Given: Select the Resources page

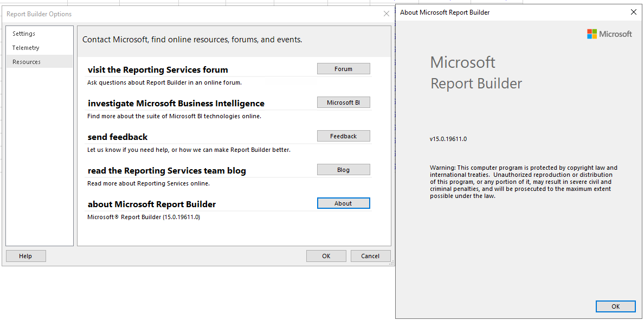Looking at the screenshot, I should pos(27,62).
